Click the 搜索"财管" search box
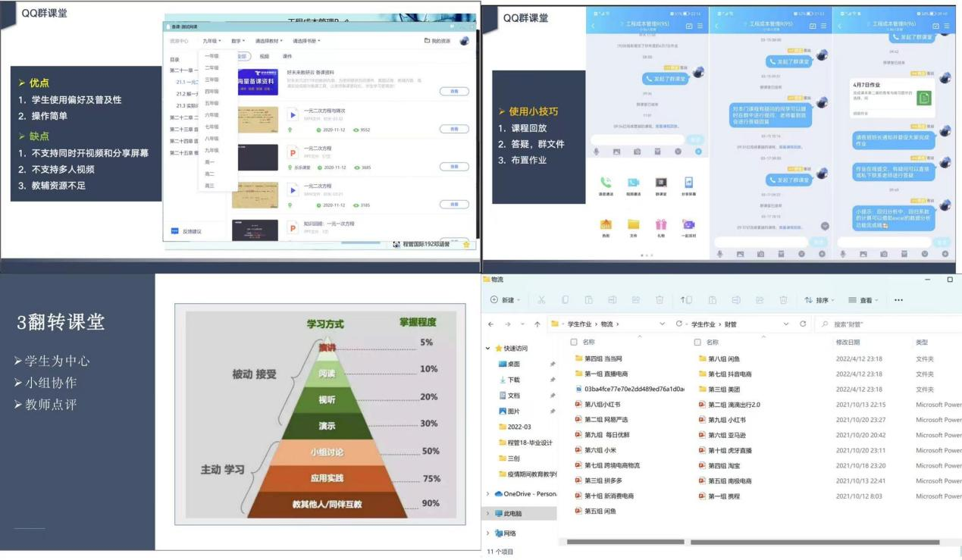The image size is (962, 560). click(x=888, y=324)
